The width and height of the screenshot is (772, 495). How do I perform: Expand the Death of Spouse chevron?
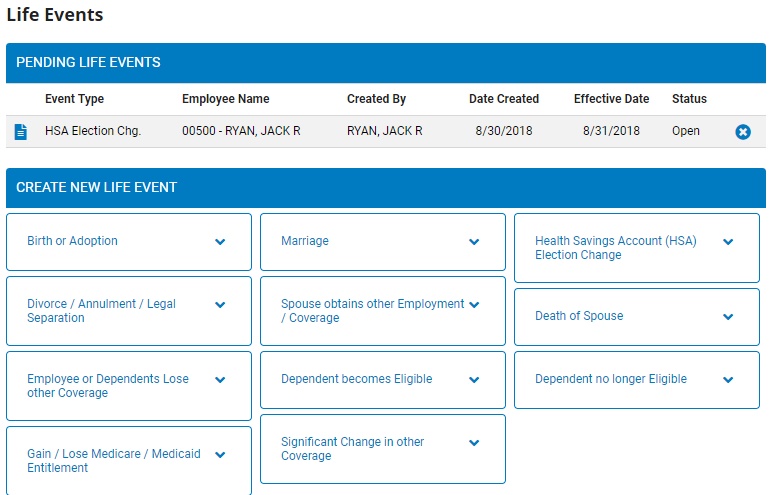(x=728, y=317)
